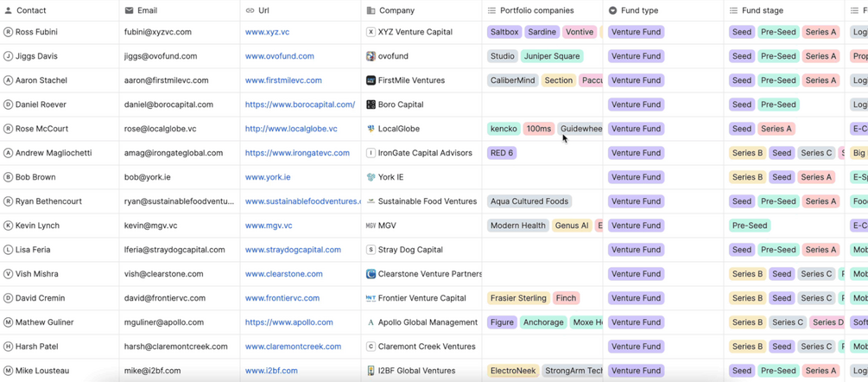Image resolution: width=868 pixels, height=382 pixels.
Task: Click Kevin Lynch's Pre-Seed stage tag
Action: tap(749, 226)
